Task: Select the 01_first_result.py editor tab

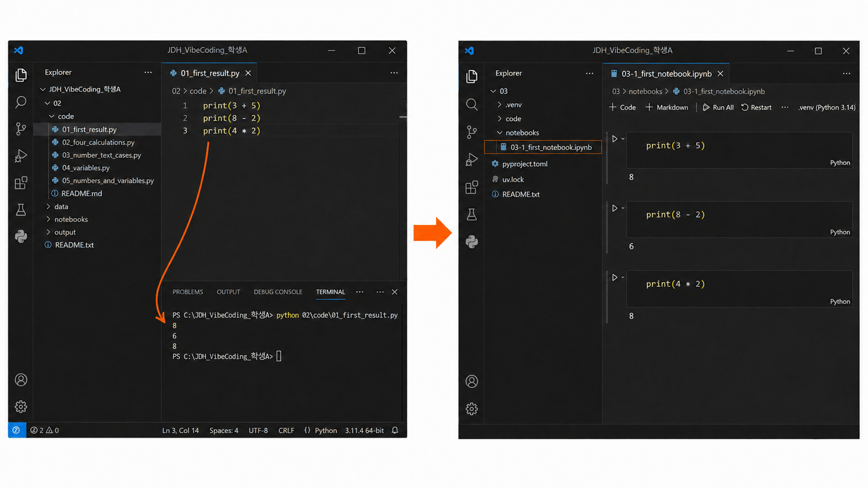Action: click(x=209, y=73)
